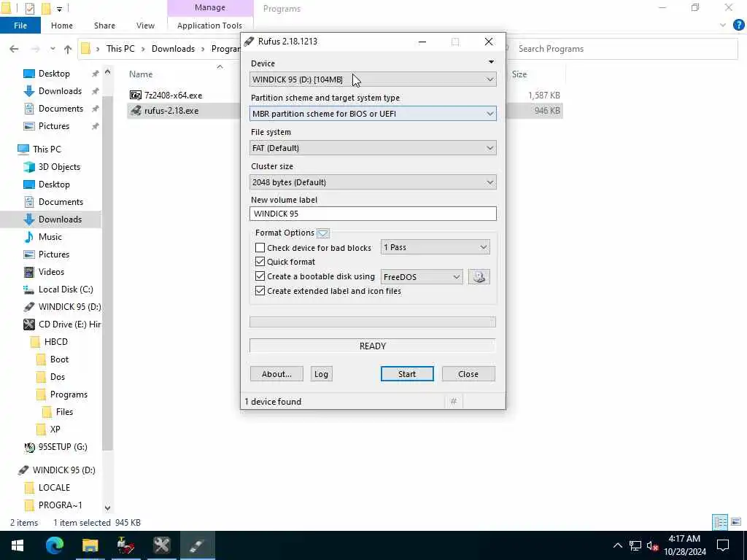Click This PC in the address bar path
The image size is (747, 560).
click(120, 49)
